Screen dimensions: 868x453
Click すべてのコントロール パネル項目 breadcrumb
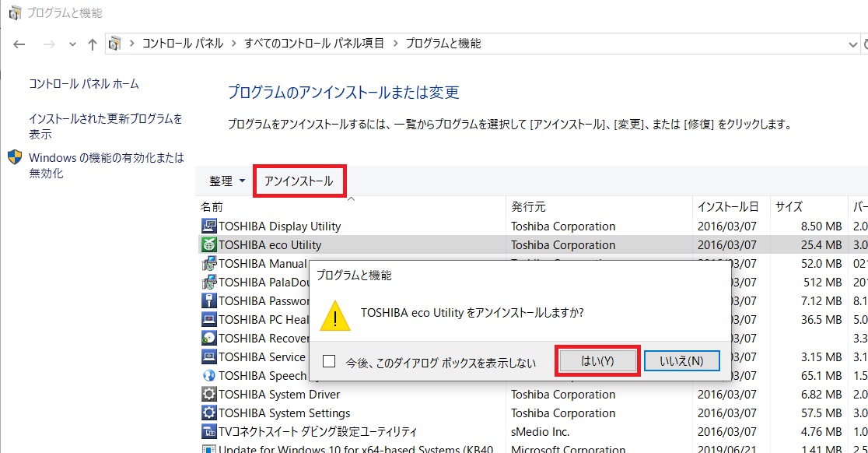click(314, 43)
